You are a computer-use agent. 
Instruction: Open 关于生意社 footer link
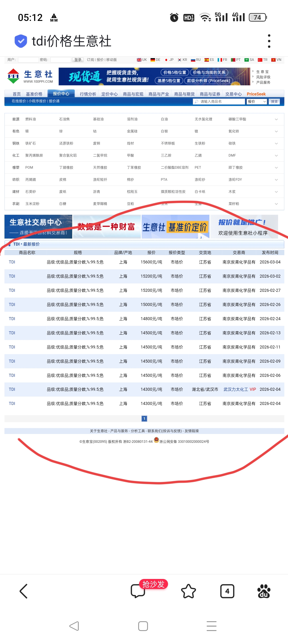pos(98,431)
